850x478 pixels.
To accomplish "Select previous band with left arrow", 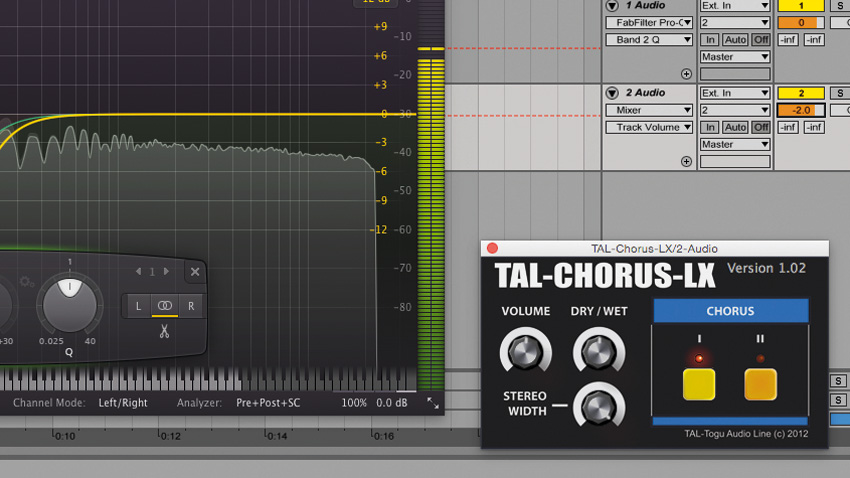I will (138, 272).
